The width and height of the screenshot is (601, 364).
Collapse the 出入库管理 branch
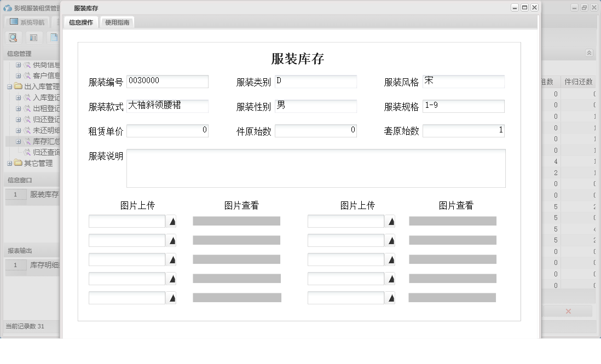[10, 86]
